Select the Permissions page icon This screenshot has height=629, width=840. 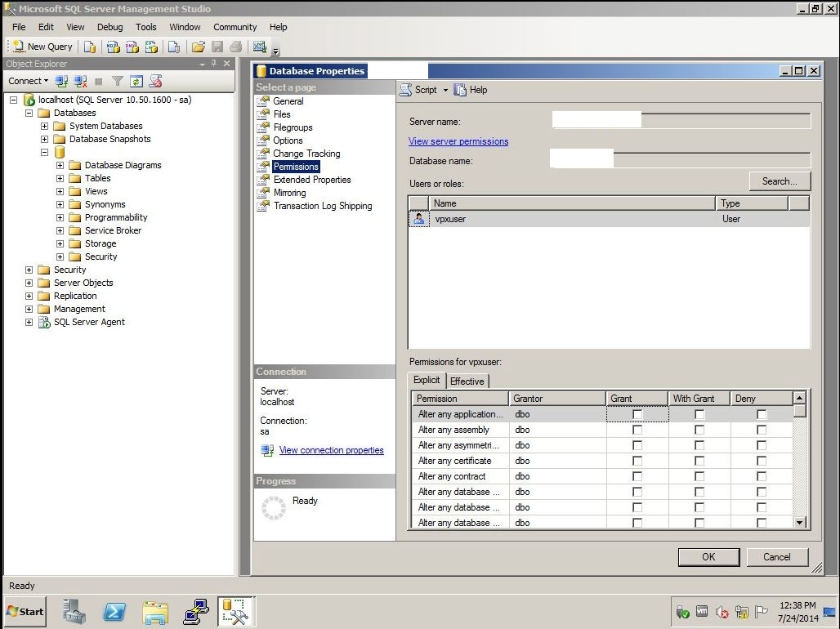[263, 167]
